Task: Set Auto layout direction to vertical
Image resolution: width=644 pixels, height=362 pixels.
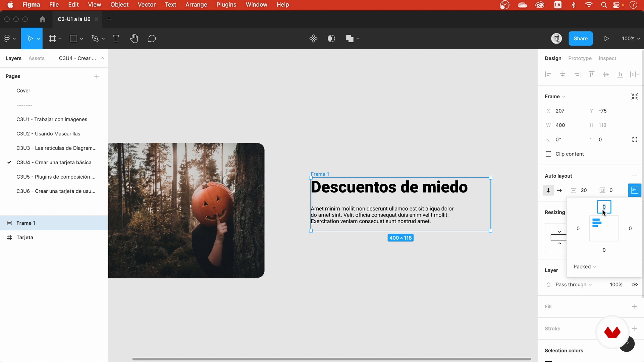Action: tap(548, 190)
